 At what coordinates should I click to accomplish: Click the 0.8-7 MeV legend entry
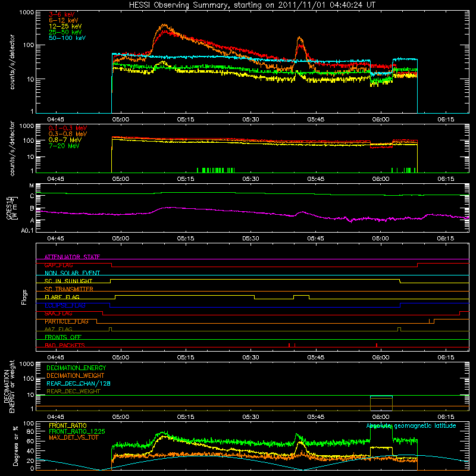(65, 140)
